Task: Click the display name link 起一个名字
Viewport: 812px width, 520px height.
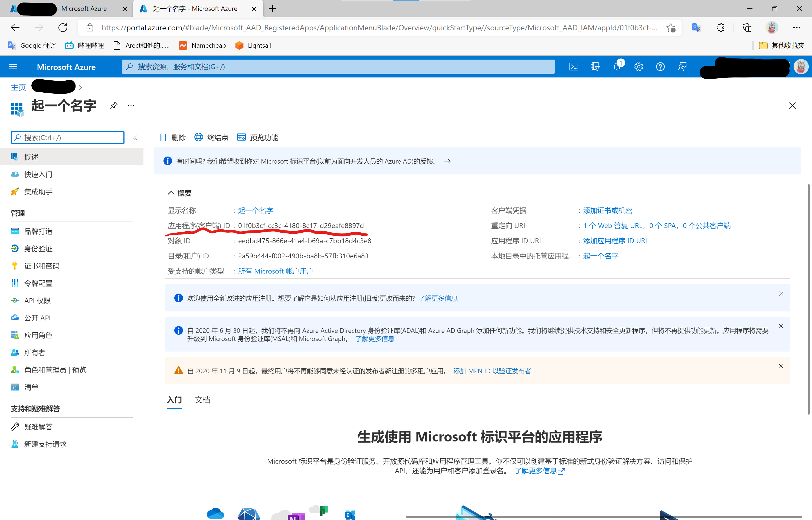Action: [256, 210]
